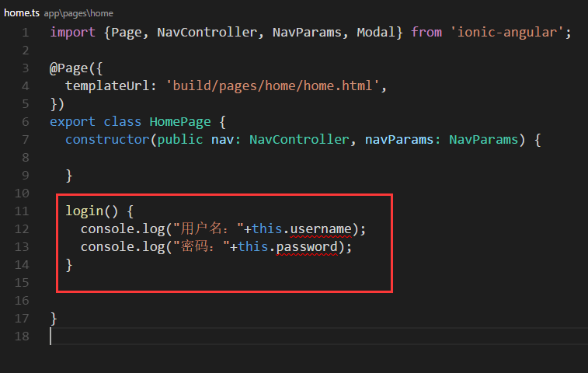Screen dimensions: 588x373
Task: Click 'Modal' in the import list
Action: coord(376,33)
